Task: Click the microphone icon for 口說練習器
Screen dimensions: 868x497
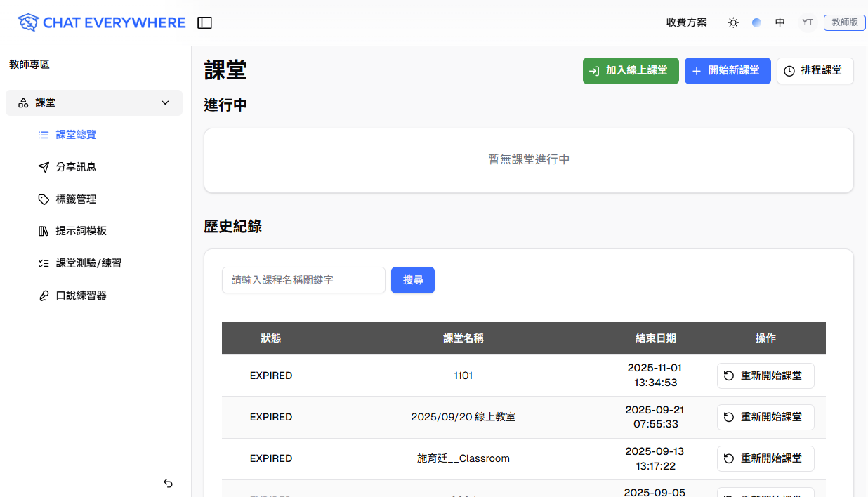Action: click(44, 296)
